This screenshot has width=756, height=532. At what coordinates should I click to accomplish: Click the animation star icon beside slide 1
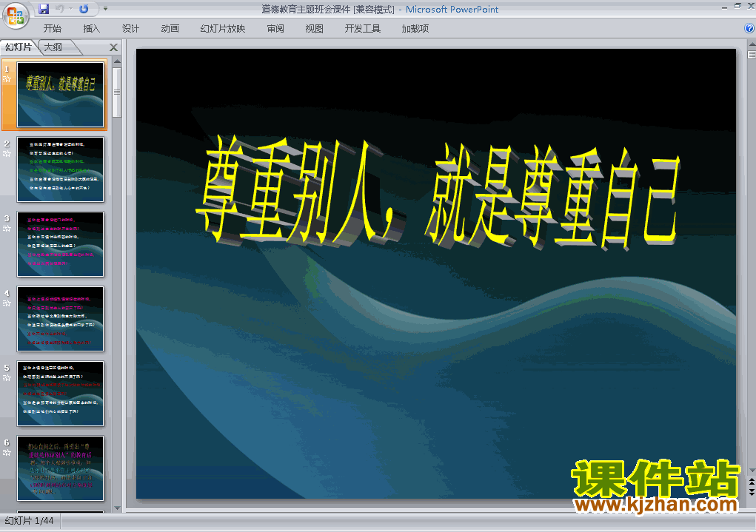click(x=7, y=79)
